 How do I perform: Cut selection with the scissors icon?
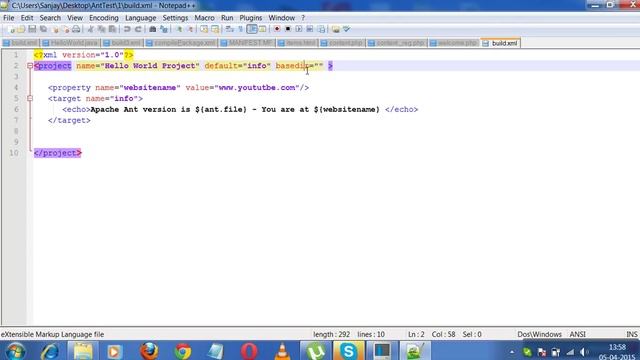(x=91, y=29)
